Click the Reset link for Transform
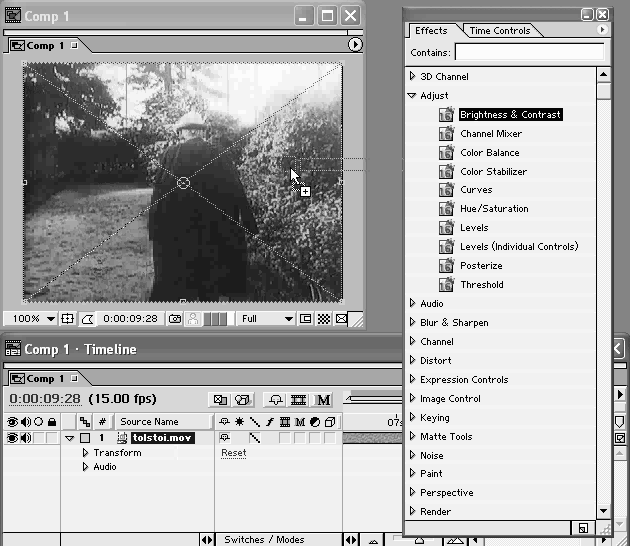The image size is (630, 546). [233, 453]
